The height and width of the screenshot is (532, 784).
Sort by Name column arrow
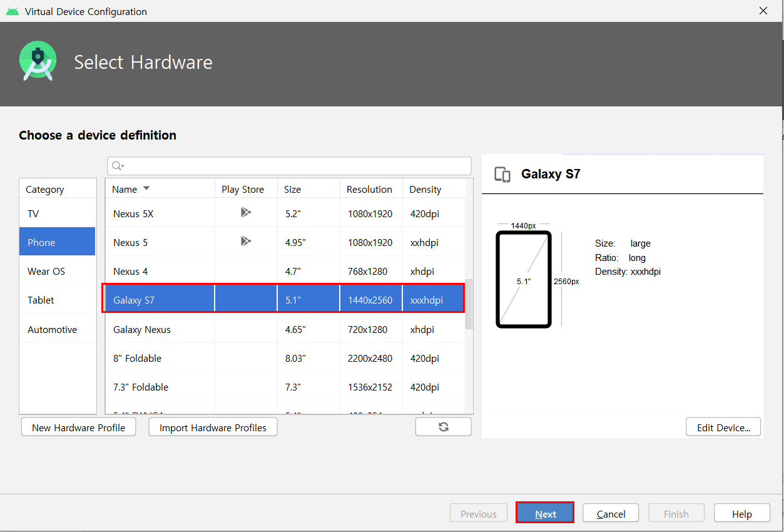[x=146, y=188]
